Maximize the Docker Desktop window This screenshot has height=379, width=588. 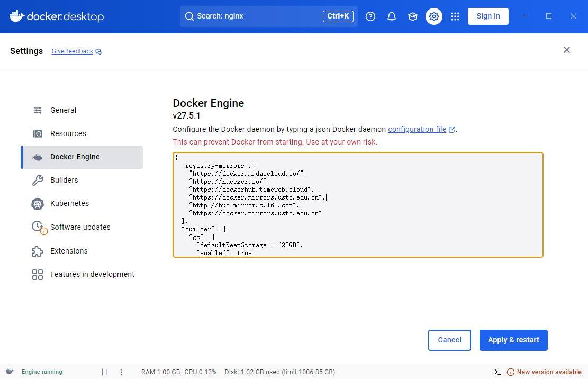(549, 16)
